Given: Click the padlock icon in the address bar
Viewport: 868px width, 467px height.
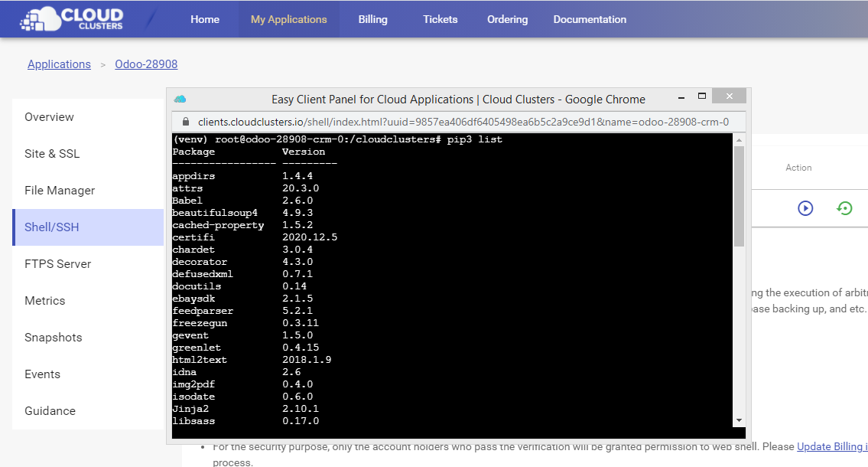Looking at the screenshot, I should pos(185,121).
